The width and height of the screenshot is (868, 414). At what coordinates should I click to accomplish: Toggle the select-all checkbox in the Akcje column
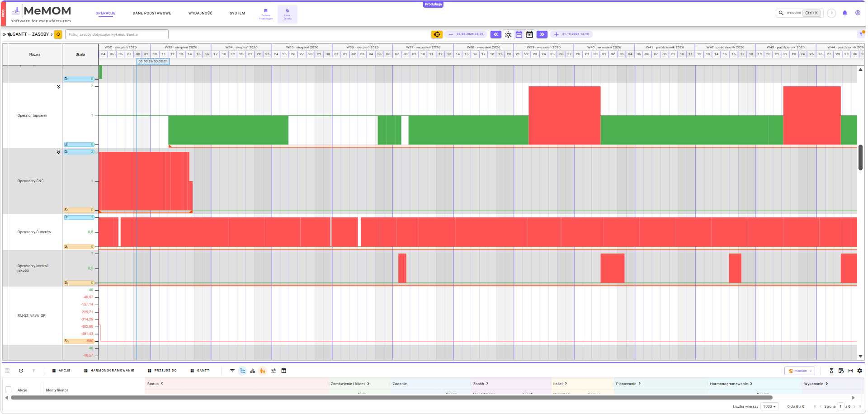tap(8, 390)
